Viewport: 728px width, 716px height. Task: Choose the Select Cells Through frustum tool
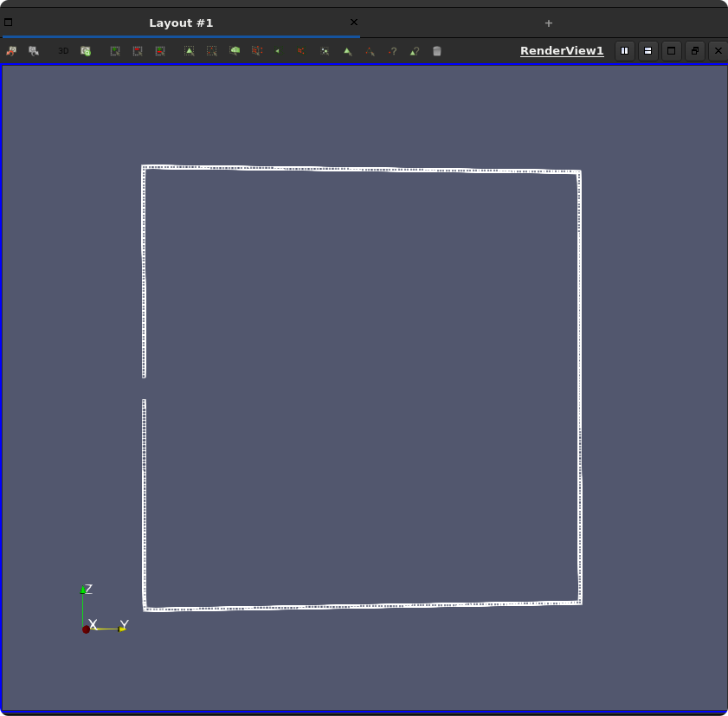tap(235, 51)
